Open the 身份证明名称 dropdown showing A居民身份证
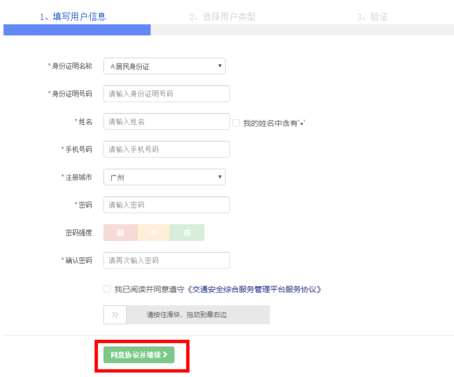Viewport: 454px width, 377px height. (164, 66)
